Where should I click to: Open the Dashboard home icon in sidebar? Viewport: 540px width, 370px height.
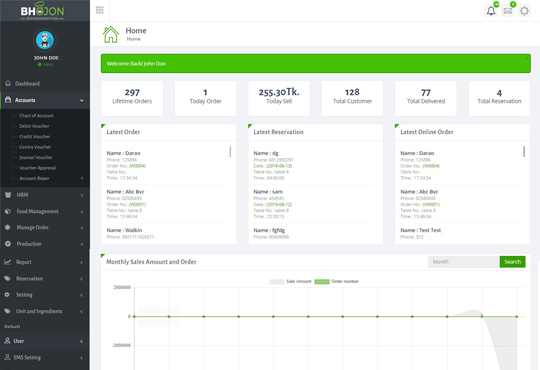click(x=8, y=83)
